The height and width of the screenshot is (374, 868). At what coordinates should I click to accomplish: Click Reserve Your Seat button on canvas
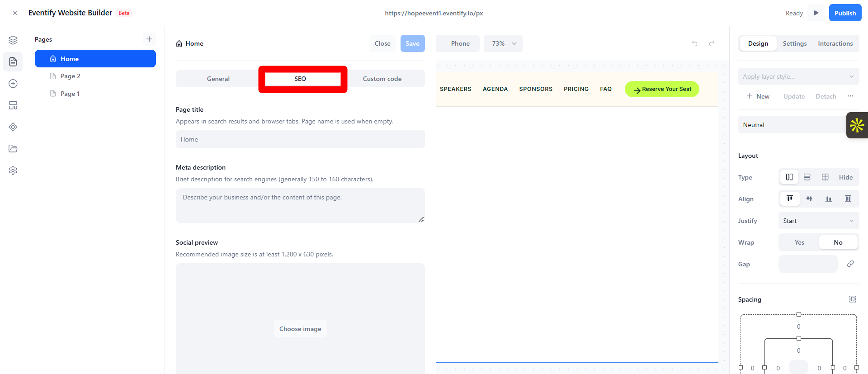coord(662,89)
